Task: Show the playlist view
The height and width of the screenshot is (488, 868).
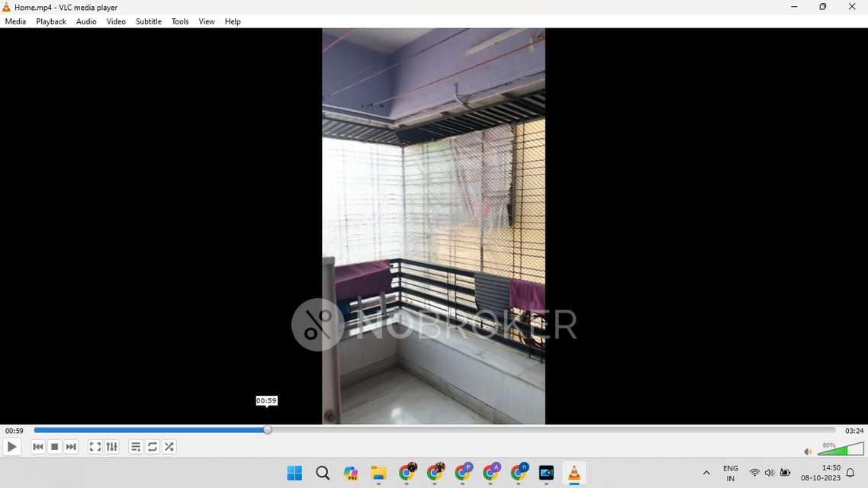Action: coord(135,447)
